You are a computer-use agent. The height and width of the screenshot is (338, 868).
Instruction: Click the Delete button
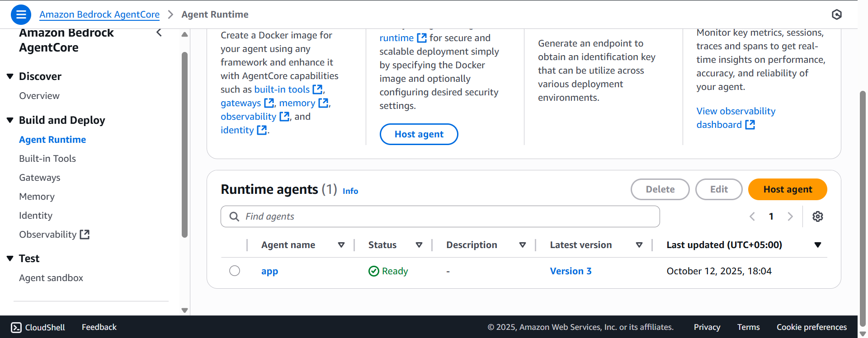(x=660, y=189)
